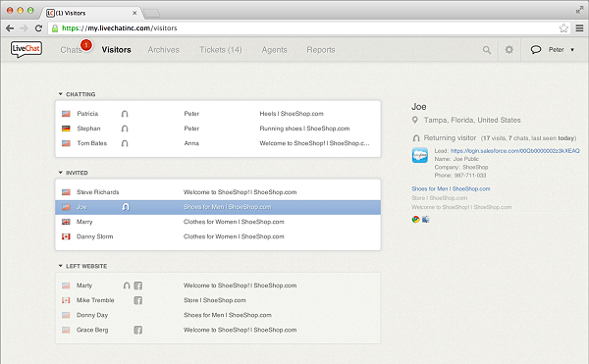This screenshot has height=364, width=589.
Task: Click the location pin icon by Tampa
Action: tap(415, 120)
